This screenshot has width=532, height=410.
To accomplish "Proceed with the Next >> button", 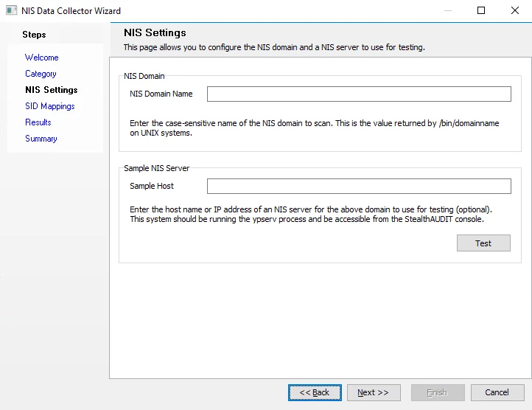I will (x=374, y=393).
